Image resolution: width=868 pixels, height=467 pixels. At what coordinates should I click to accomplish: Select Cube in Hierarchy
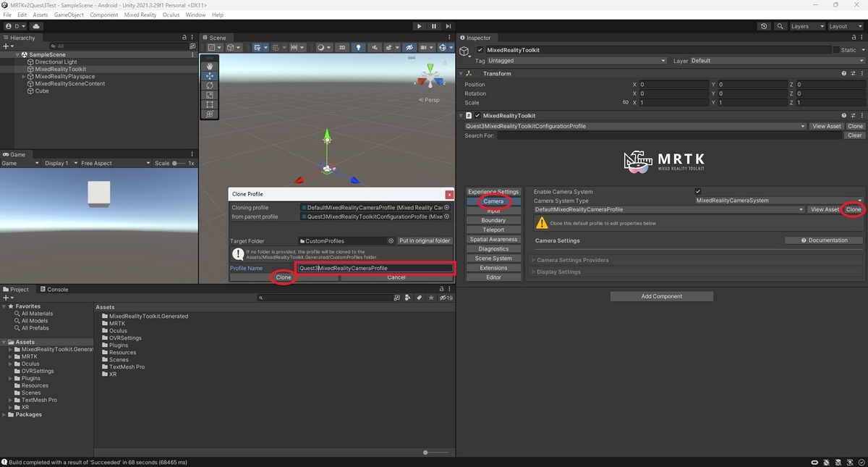(42, 91)
